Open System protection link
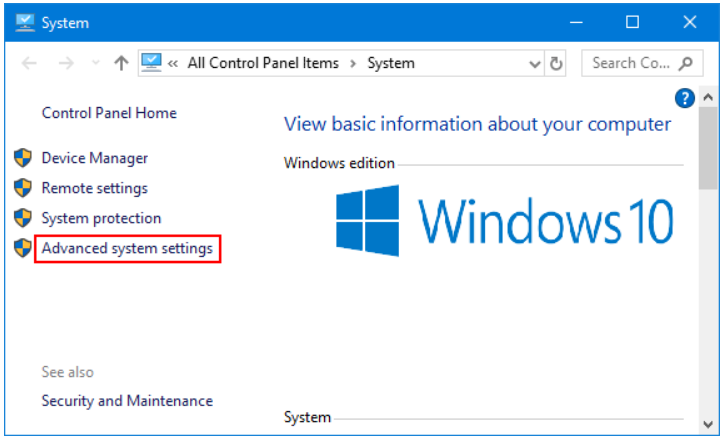Image resolution: width=723 pixels, height=442 pixels. [x=101, y=218]
